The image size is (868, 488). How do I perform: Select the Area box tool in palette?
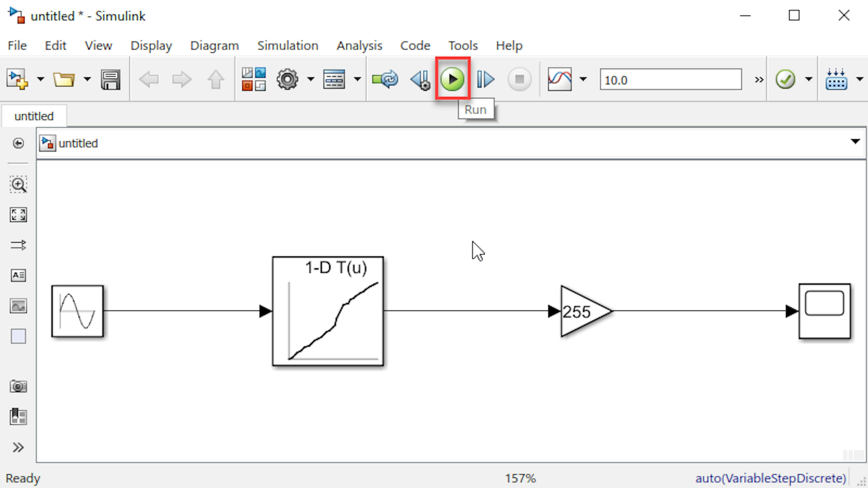pos(18,336)
